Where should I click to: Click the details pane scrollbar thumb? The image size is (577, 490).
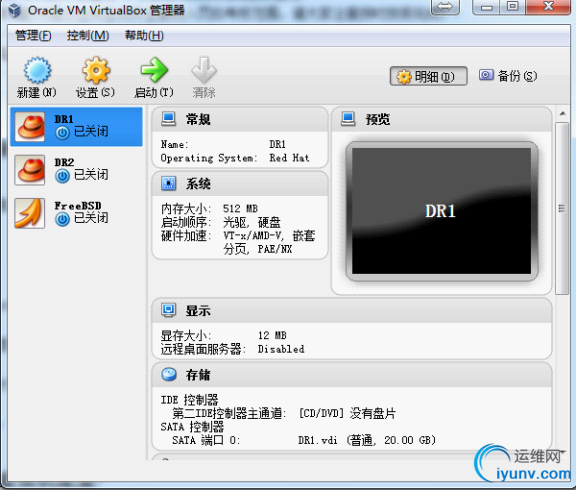[x=562, y=208]
